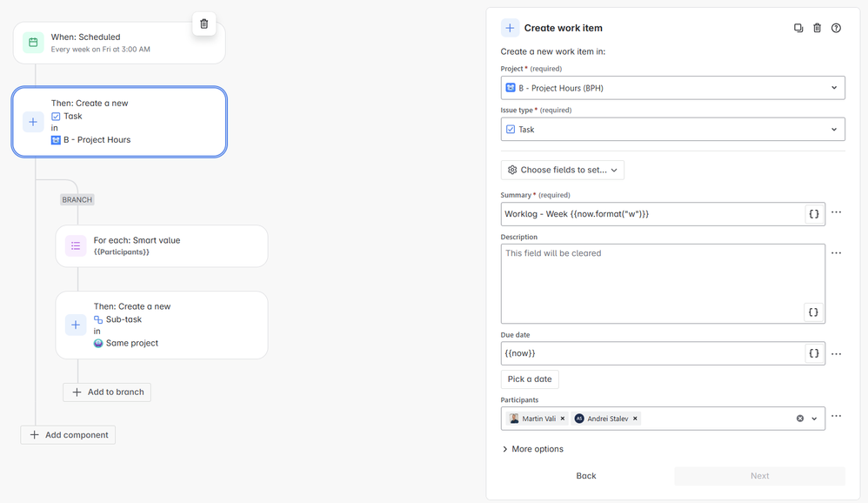The image size is (868, 503).
Task: Insert smart value in Description field
Action: pyautogui.click(x=813, y=312)
